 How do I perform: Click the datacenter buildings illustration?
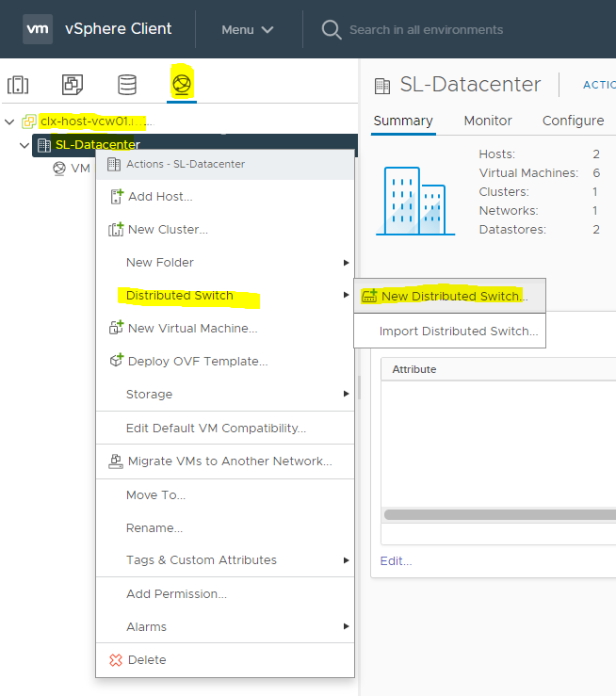pyautogui.click(x=415, y=201)
